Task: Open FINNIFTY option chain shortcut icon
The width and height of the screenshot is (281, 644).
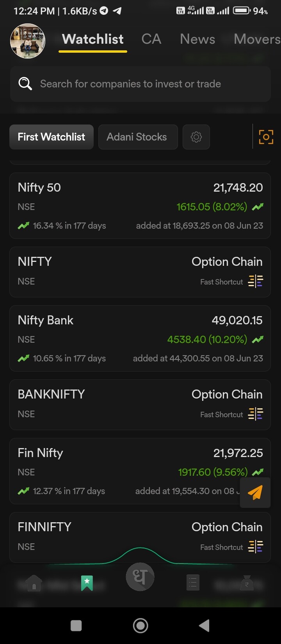Action: click(256, 547)
